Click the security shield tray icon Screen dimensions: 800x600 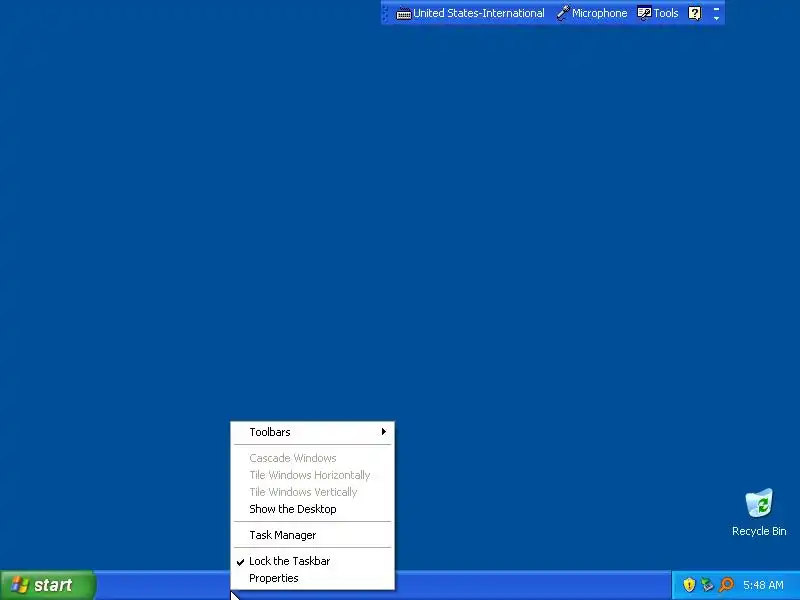tap(689, 585)
